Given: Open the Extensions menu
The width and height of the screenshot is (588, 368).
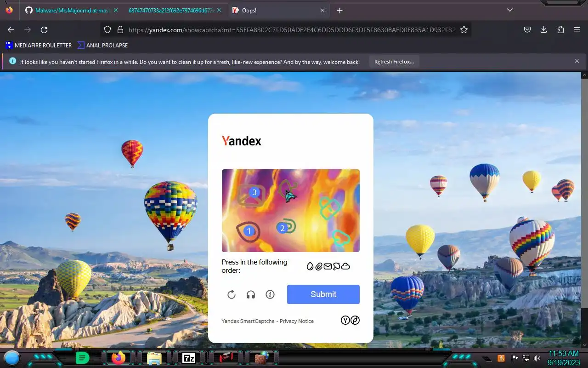Looking at the screenshot, I should 560,29.
